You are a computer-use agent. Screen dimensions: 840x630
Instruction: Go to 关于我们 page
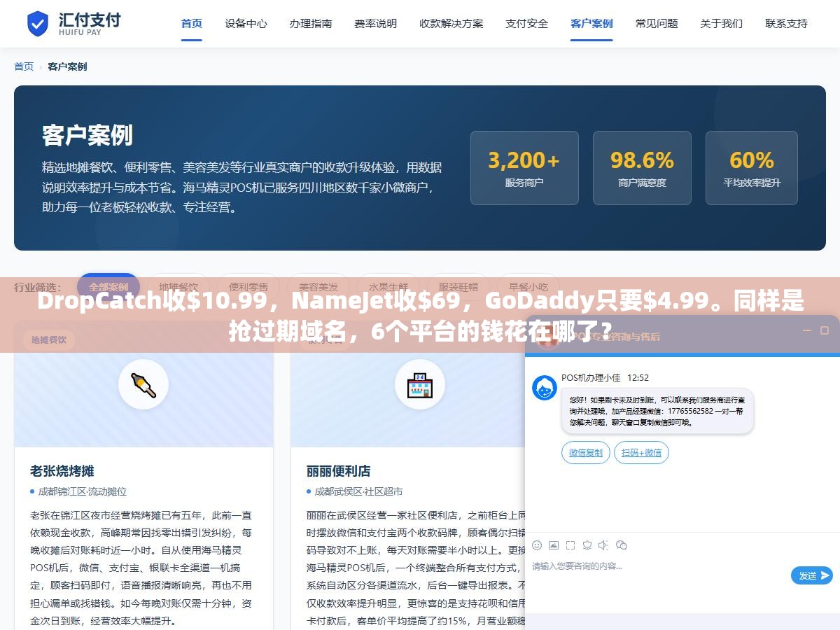tap(722, 23)
